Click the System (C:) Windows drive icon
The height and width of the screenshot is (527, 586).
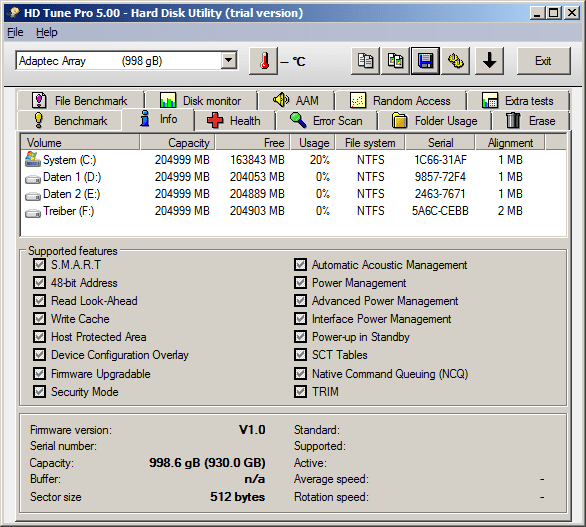[x=33, y=159]
